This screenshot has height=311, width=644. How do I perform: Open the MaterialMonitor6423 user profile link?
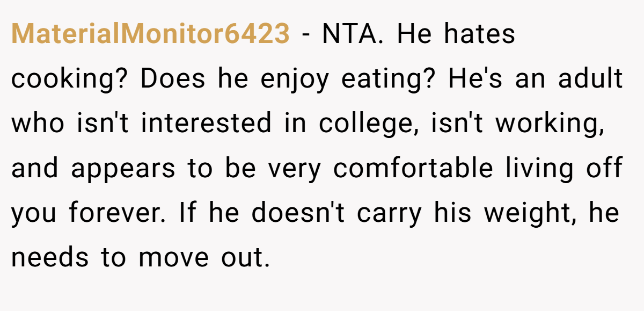point(150,35)
